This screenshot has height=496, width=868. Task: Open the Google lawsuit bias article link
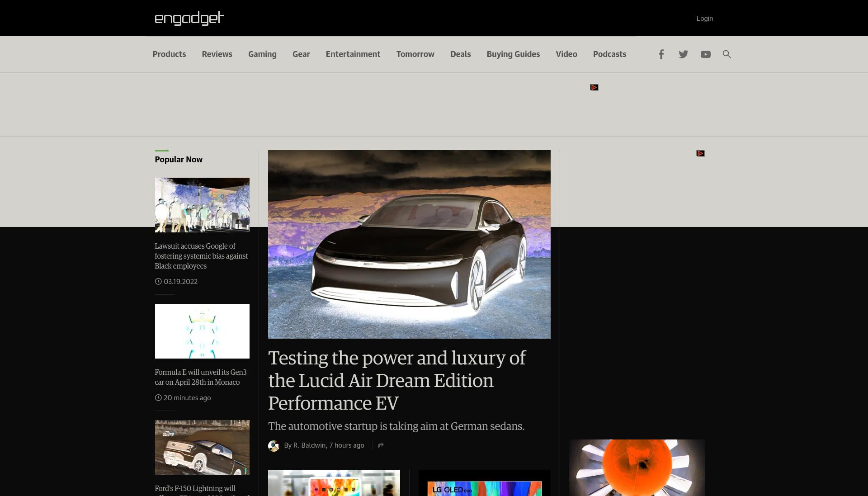pyautogui.click(x=201, y=256)
